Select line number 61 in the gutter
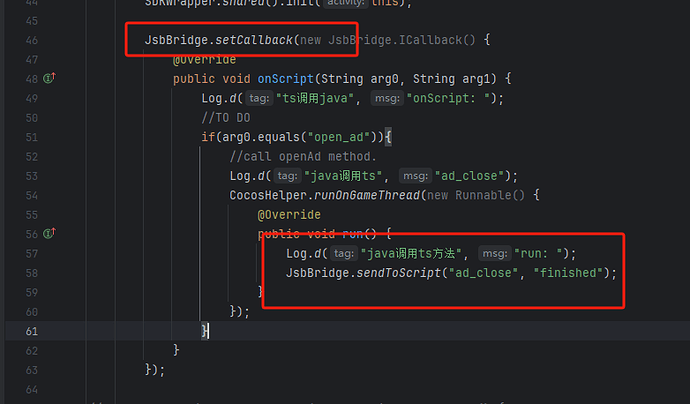The height and width of the screenshot is (404, 690). coord(32,331)
